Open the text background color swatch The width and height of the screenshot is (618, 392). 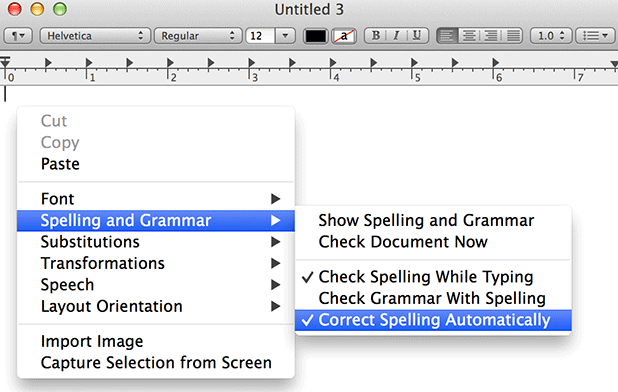pyautogui.click(x=344, y=36)
